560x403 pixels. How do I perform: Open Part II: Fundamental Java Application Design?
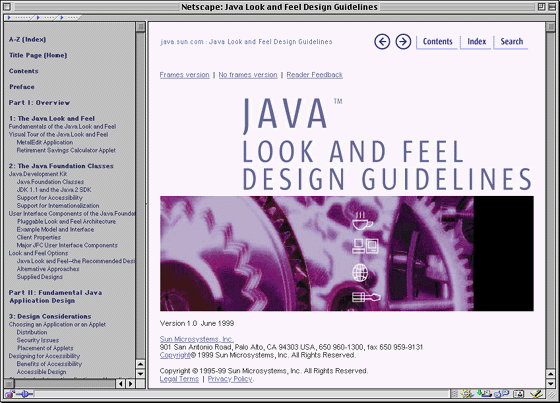[x=55, y=297]
